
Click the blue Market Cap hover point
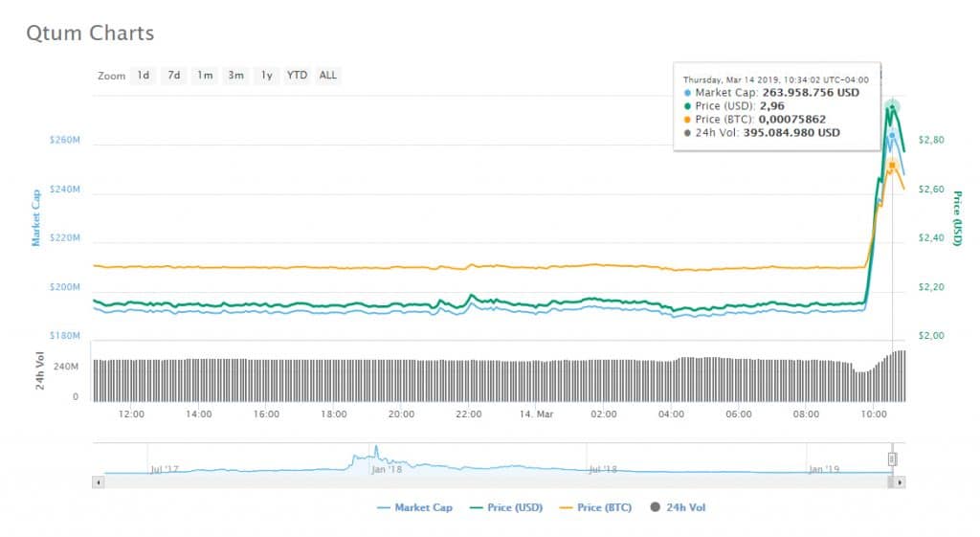(892, 135)
